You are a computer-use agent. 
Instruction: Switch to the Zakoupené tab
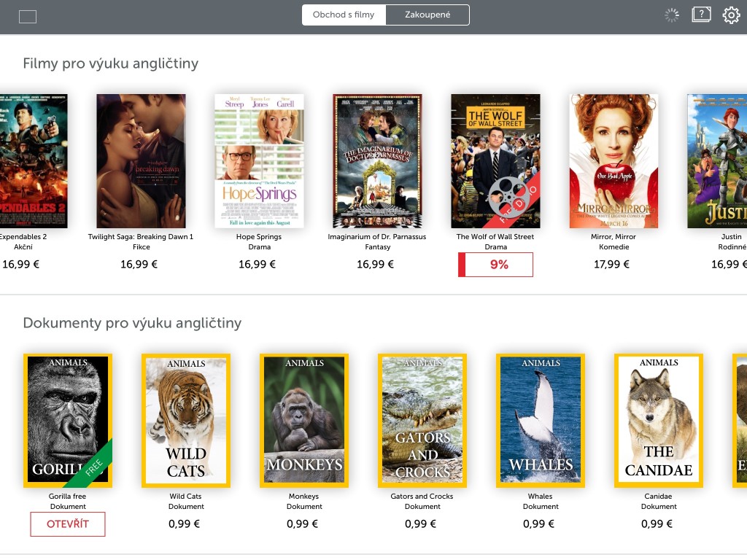(x=427, y=15)
